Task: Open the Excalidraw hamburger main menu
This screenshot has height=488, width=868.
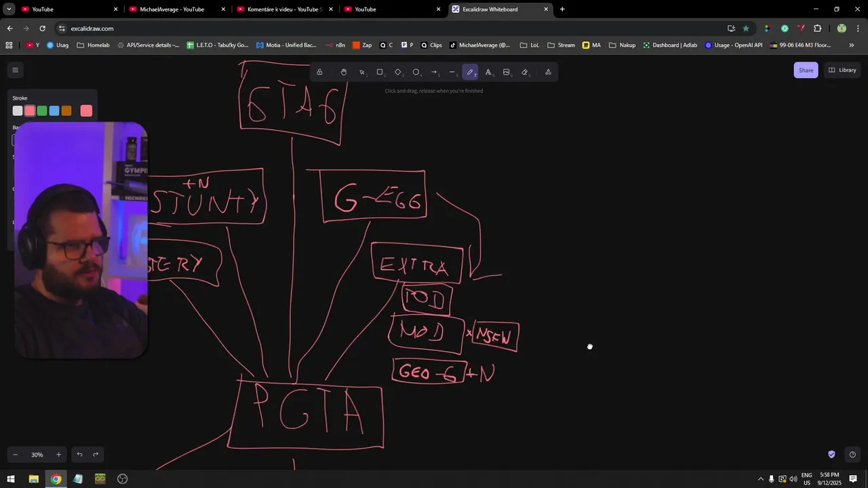Action: pyautogui.click(x=15, y=70)
